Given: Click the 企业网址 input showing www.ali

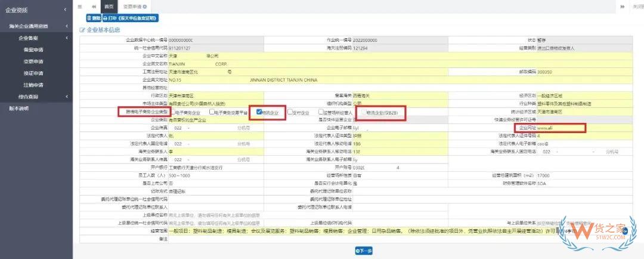Looking at the screenshot, I should click(x=584, y=128).
